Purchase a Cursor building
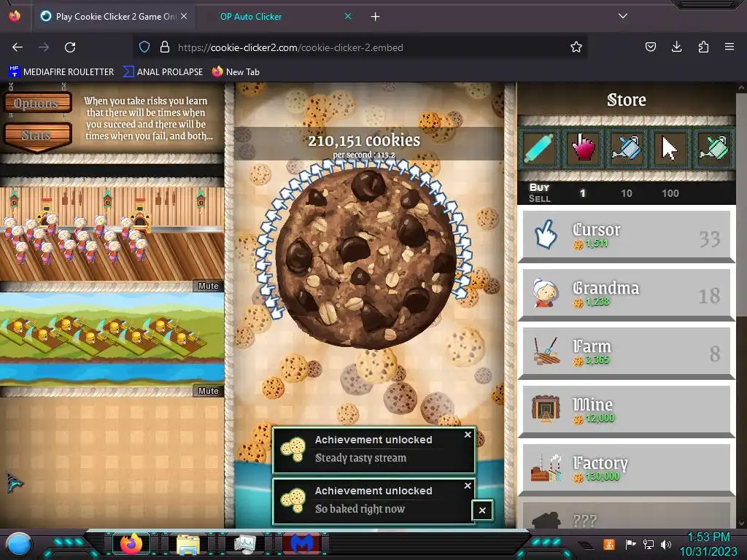 (x=627, y=236)
